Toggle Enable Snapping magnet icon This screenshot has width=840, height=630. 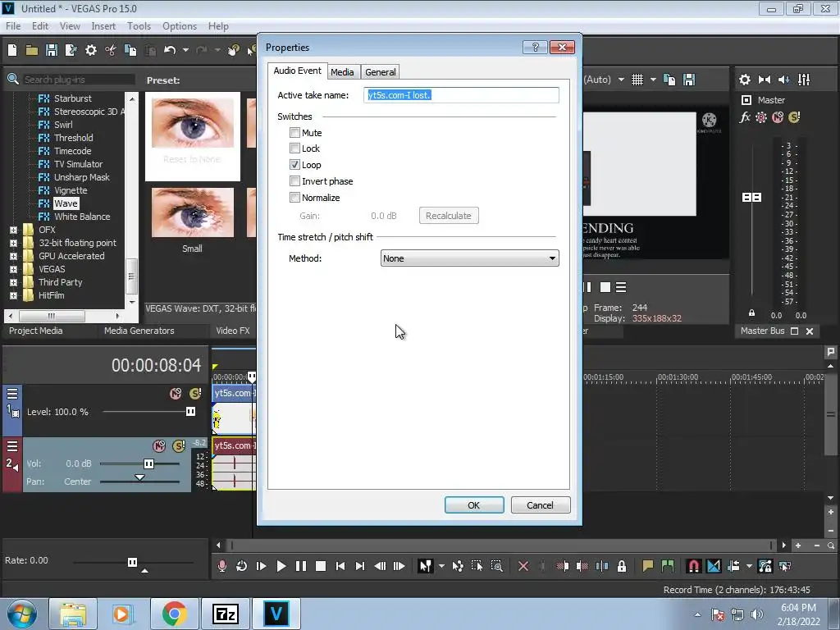tap(693, 566)
